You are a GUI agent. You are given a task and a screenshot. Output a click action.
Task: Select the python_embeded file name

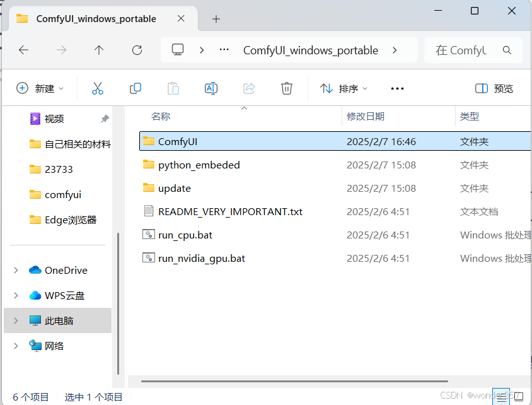199,165
